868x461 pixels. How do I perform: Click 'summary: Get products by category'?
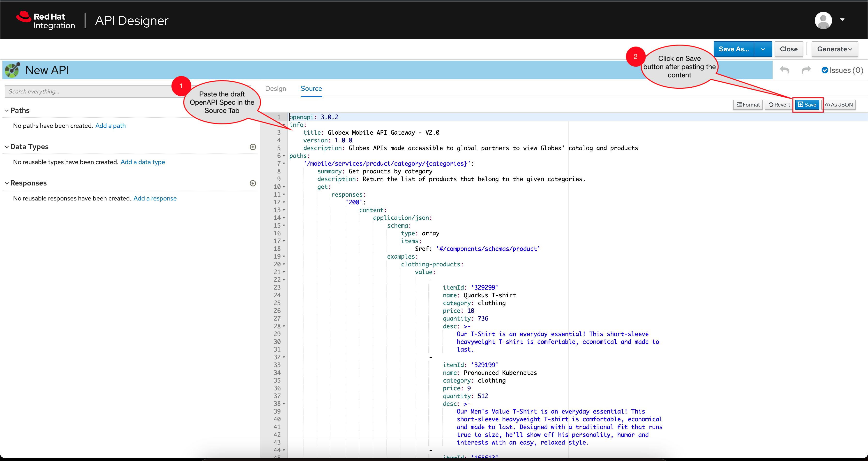pos(375,171)
